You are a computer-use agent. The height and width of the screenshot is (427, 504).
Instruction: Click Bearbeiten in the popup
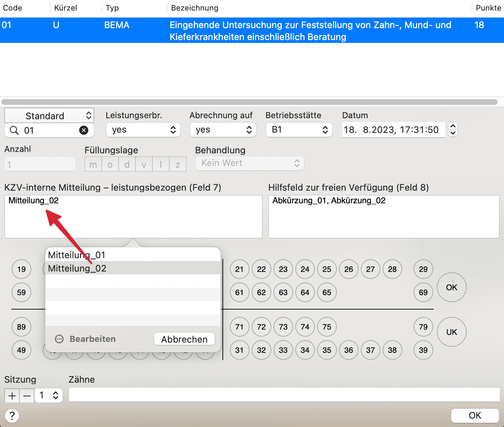93,339
